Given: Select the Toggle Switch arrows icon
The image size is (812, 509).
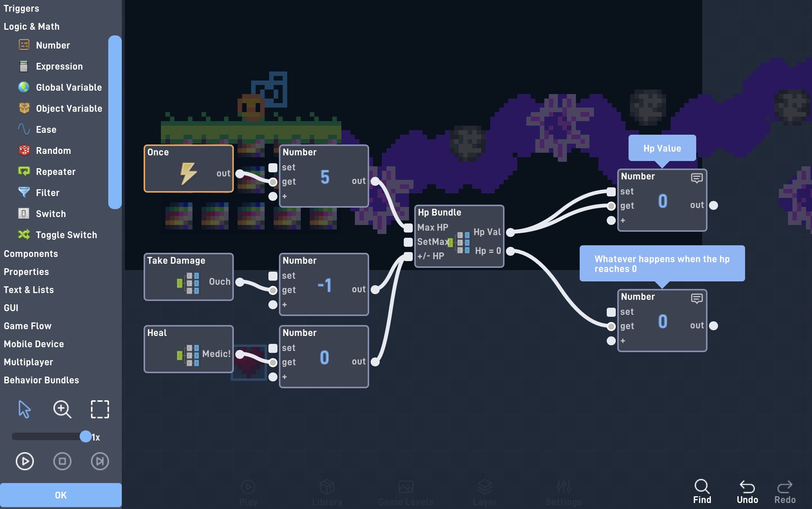Looking at the screenshot, I should [x=24, y=235].
